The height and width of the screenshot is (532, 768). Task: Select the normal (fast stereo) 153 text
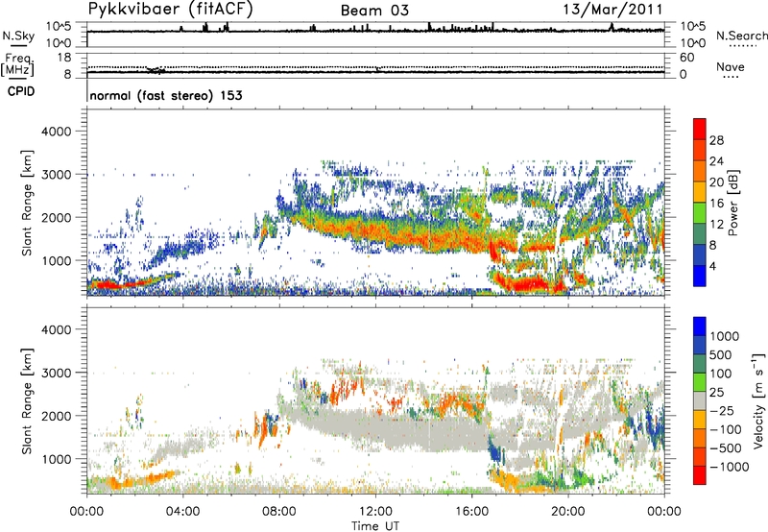pos(166,95)
